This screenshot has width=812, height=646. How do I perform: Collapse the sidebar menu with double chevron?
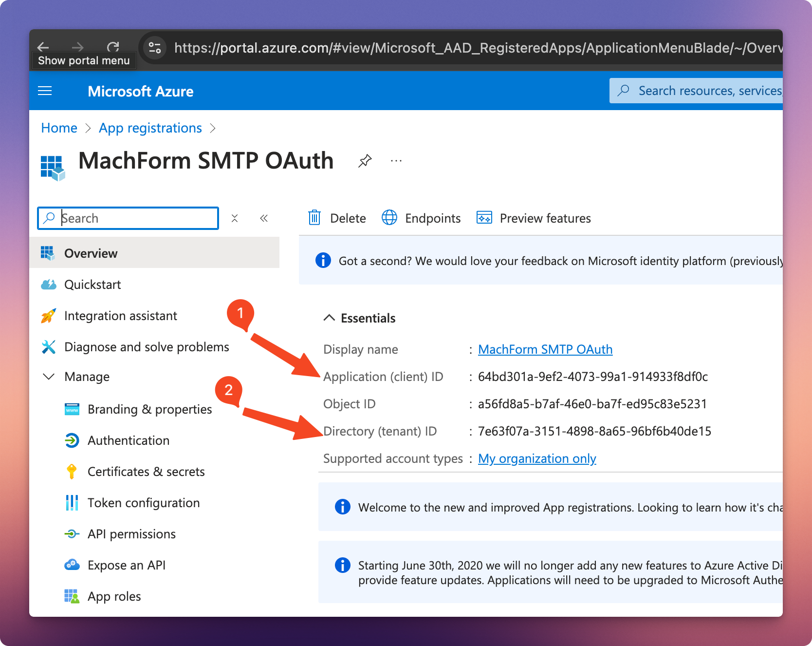264,218
